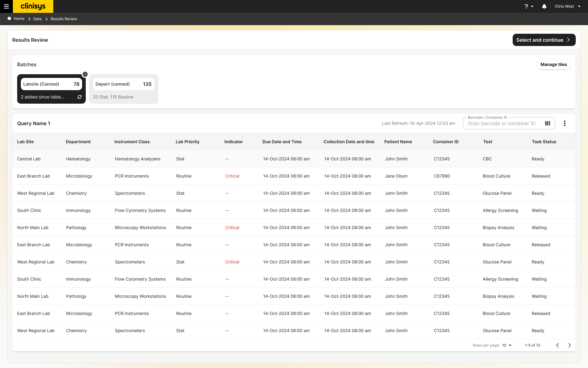Sort by Collection Date and time header
The width and height of the screenshot is (588, 368).
coord(349,142)
